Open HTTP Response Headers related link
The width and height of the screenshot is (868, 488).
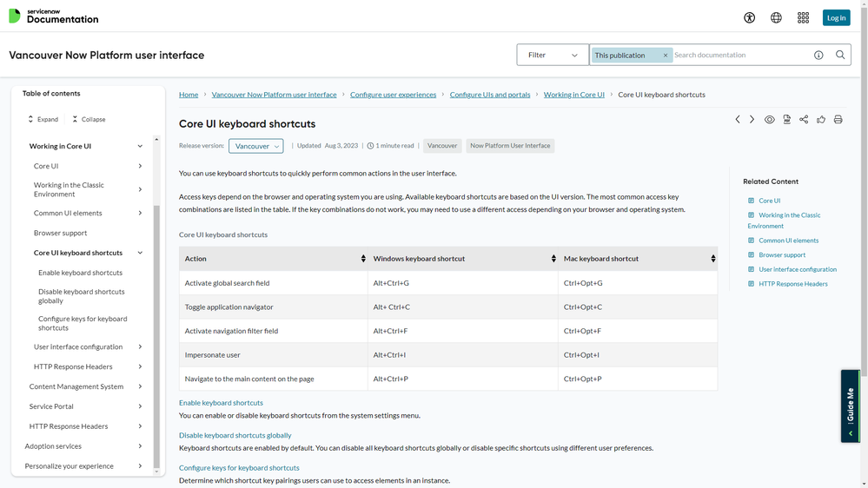[x=792, y=284]
